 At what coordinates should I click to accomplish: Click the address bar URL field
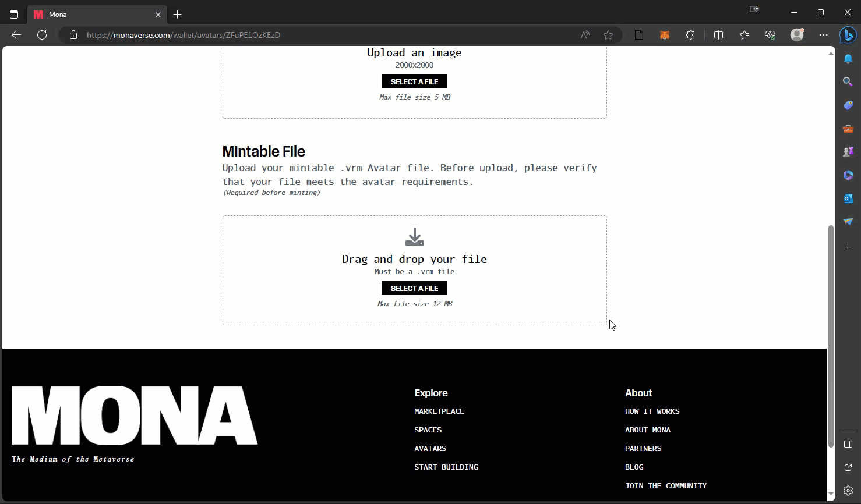coord(326,35)
